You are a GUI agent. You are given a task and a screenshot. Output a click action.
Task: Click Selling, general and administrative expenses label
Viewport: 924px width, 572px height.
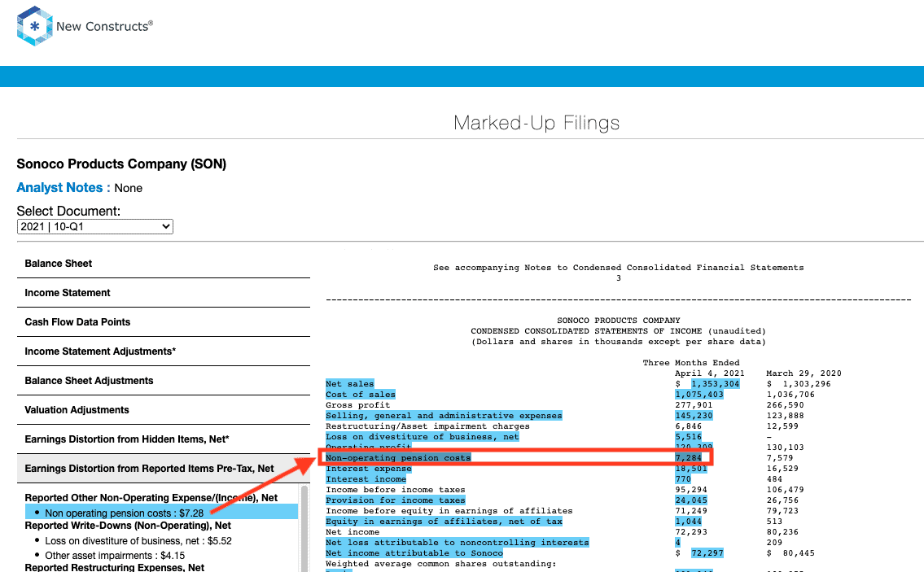444,416
